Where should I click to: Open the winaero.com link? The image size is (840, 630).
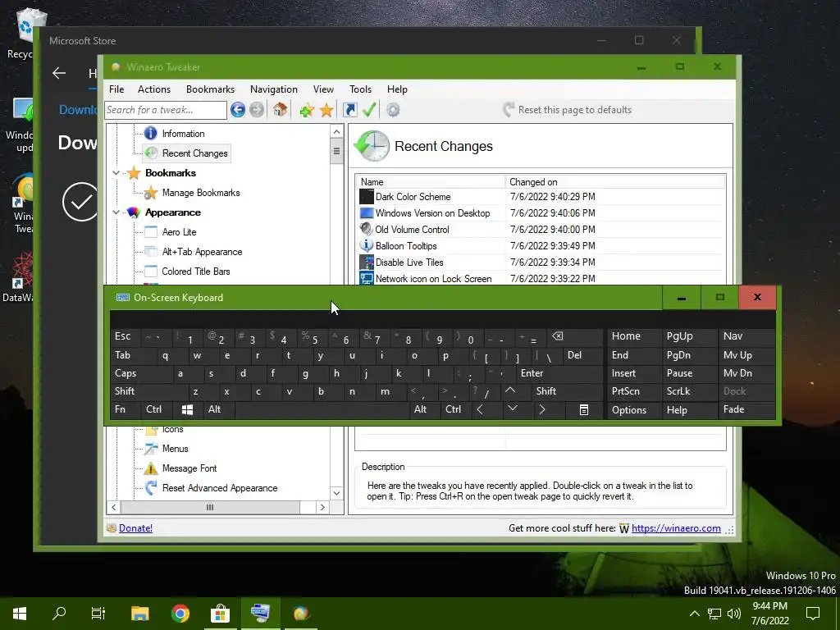676,528
